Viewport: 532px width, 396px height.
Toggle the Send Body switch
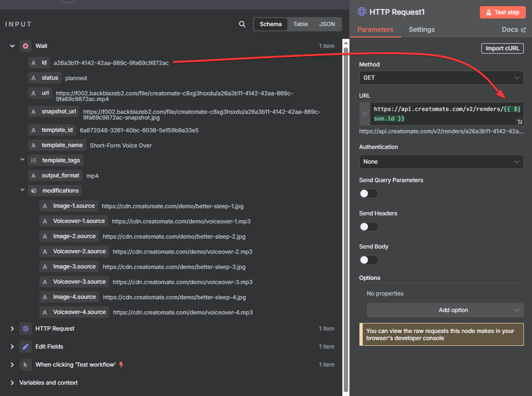[x=368, y=260]
